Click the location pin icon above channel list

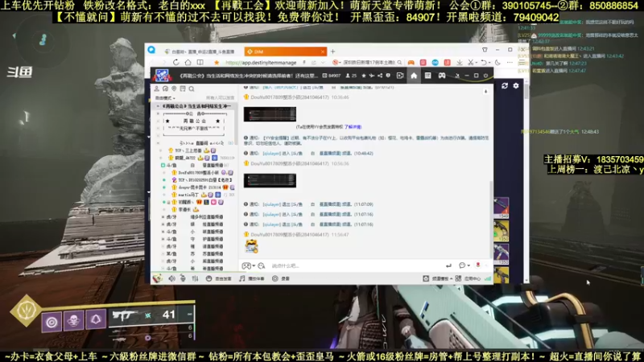174,88
